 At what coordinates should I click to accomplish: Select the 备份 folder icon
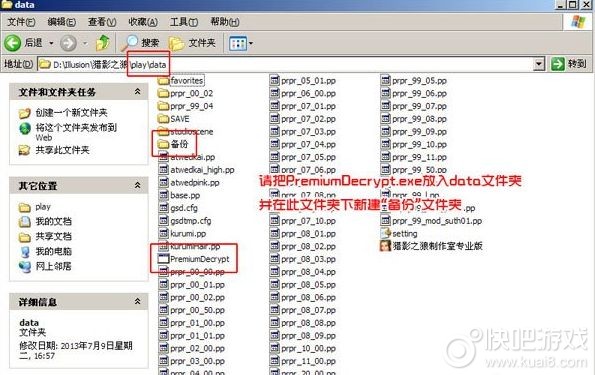[x=163, y=144]
